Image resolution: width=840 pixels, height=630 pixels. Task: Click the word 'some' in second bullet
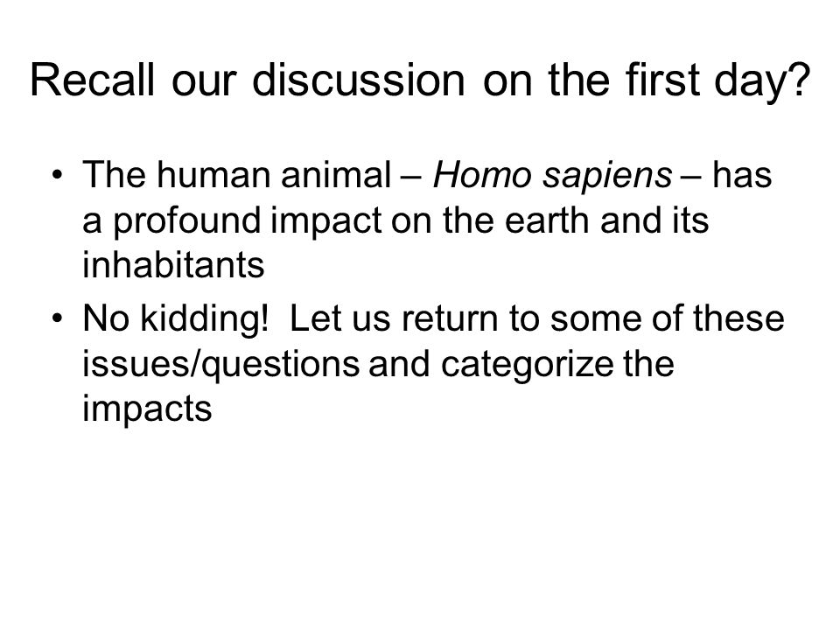click(595, 318)
